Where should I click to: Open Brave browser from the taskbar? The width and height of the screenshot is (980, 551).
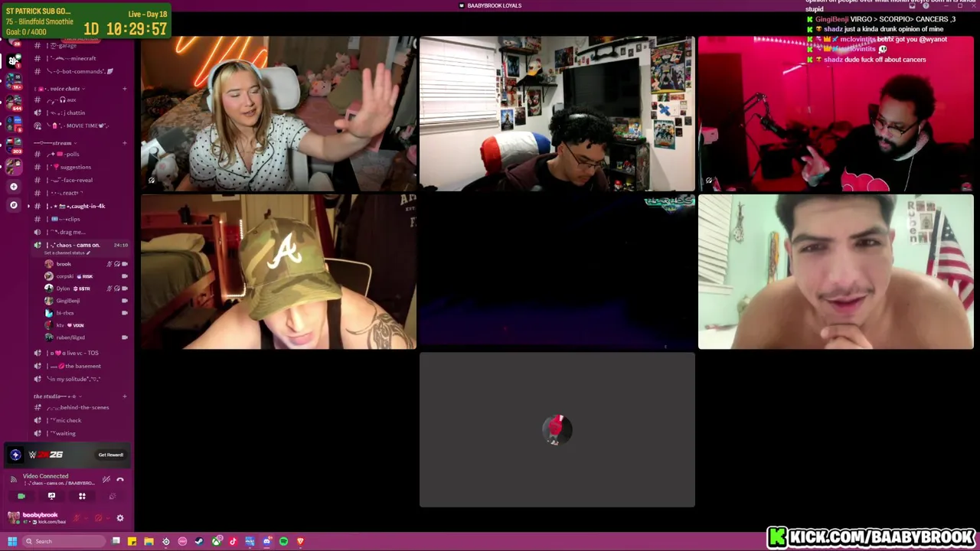(300, 541)
